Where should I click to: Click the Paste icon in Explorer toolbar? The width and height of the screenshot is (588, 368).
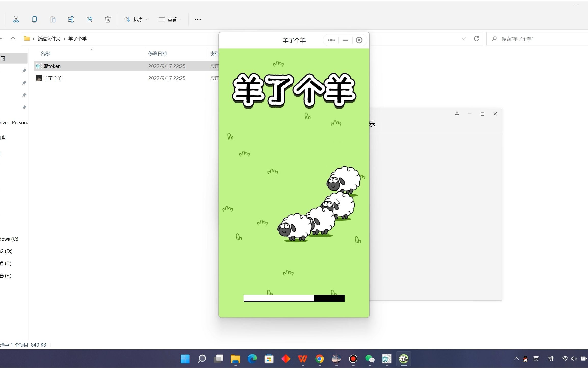(x=53, y=19)
